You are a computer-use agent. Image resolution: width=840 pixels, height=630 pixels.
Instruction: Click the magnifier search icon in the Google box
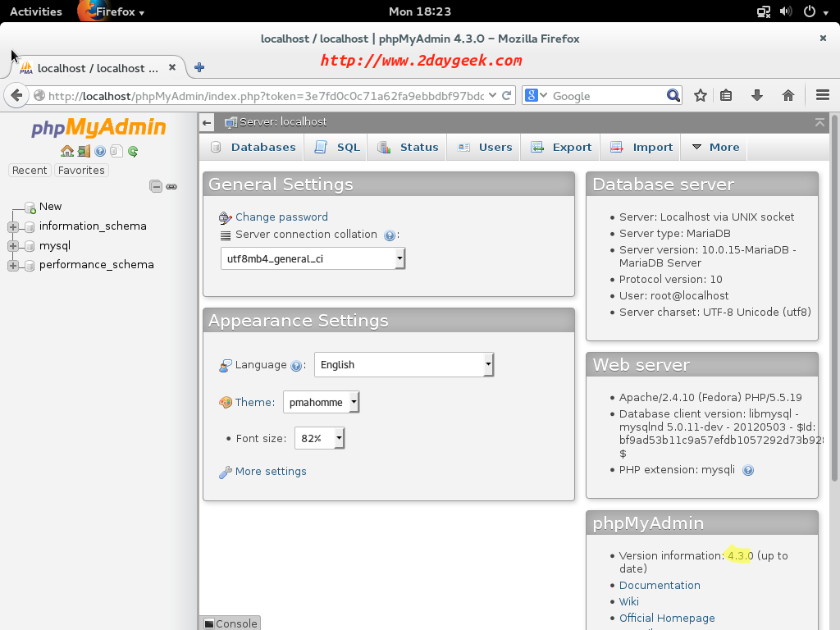pyautogui.click(x=673, y=95)
